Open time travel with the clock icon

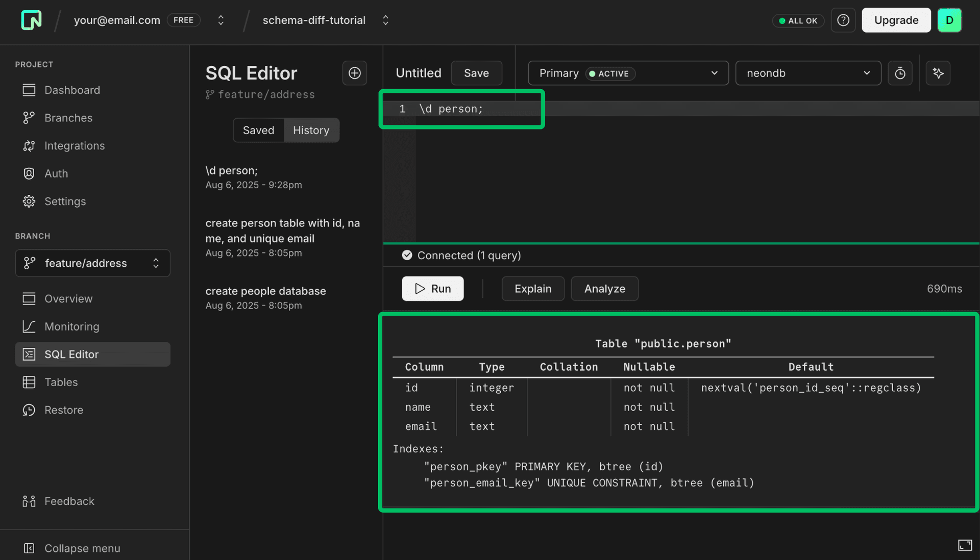tap(900, 73)
